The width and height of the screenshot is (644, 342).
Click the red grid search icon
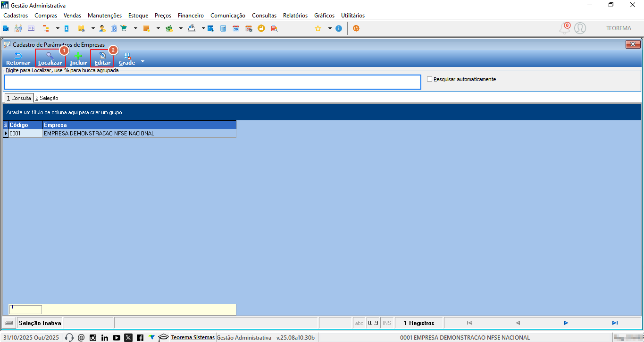(x=274, y=28)
